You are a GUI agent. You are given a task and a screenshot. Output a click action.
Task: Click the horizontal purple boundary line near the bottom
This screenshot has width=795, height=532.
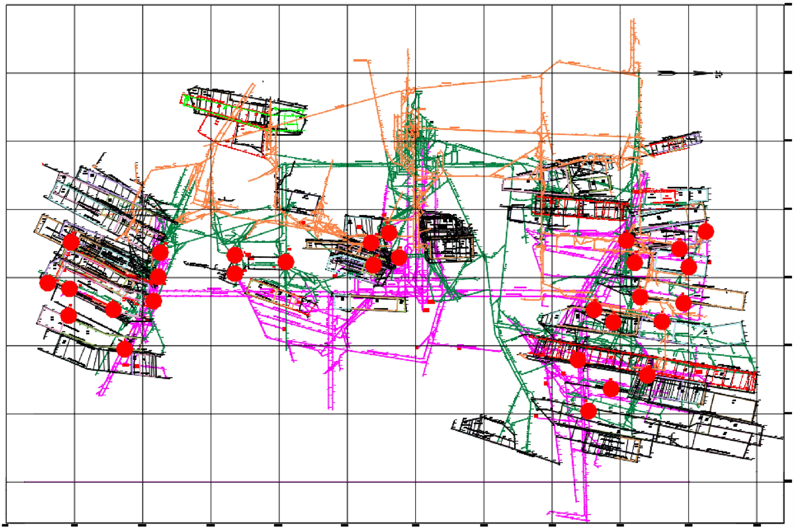[x=207, y=482]
